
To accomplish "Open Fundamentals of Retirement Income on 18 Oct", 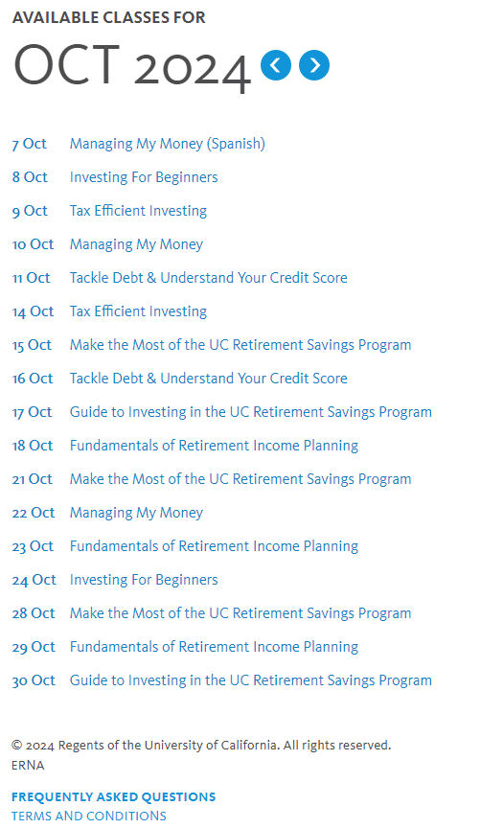I will click(215, 446).
